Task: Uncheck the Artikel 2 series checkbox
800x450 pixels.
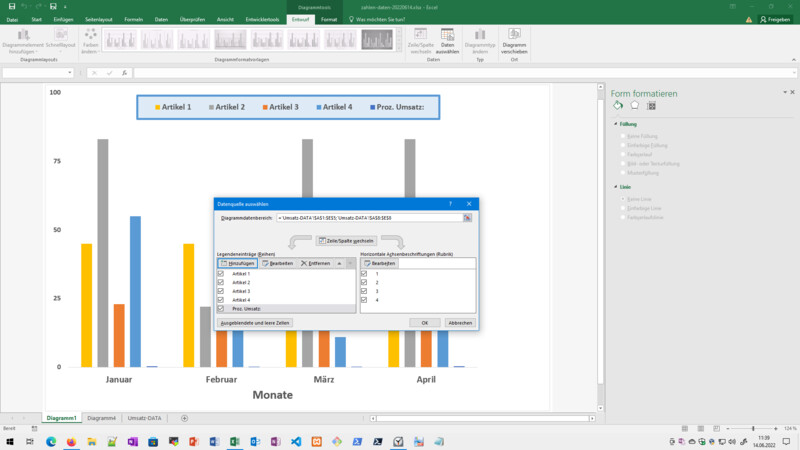Action: click(x=220, y=282)
